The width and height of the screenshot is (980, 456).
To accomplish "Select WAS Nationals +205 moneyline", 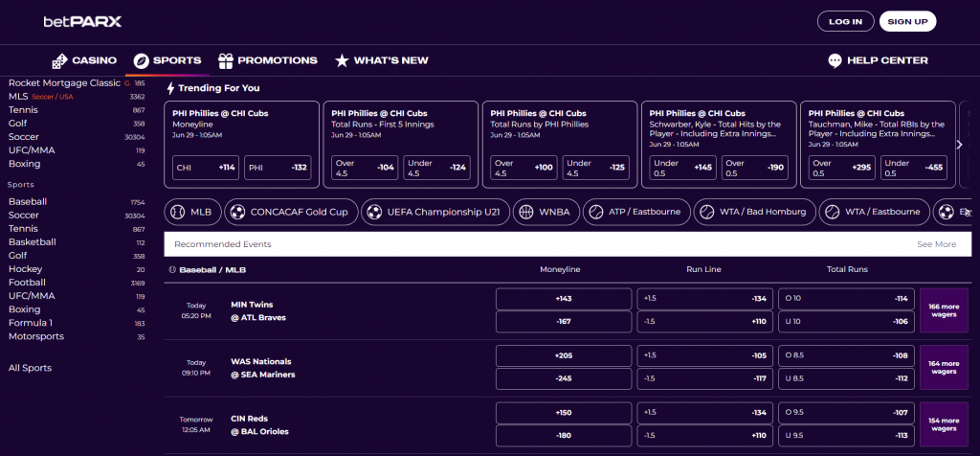I will point(564,356).
